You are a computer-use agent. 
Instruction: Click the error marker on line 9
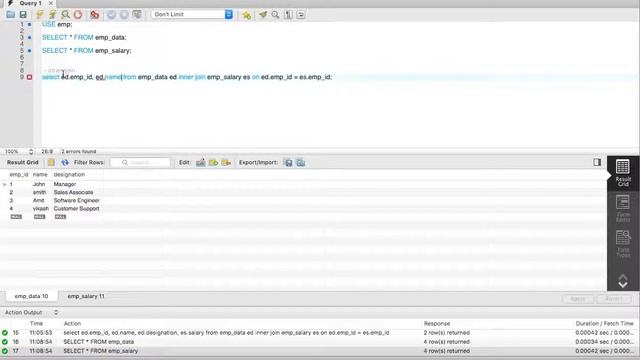(x=29, y=77)
